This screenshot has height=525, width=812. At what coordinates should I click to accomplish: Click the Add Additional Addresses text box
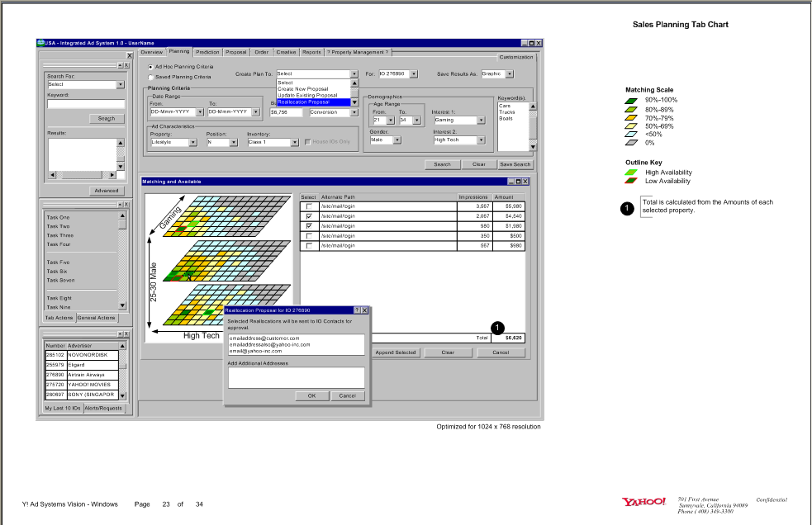pyautogui.click(x=296, y=377)
